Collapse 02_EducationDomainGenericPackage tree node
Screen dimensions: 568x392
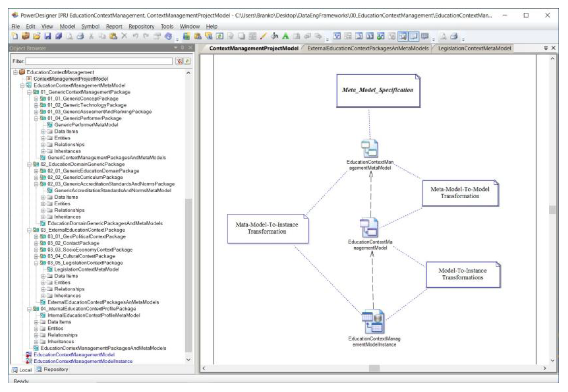coord(29,164)
